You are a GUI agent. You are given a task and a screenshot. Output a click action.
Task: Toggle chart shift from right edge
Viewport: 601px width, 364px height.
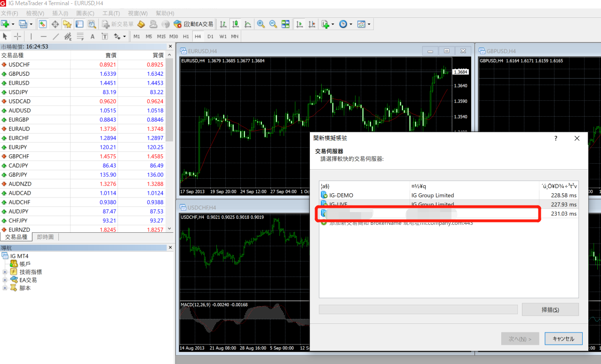311,24
